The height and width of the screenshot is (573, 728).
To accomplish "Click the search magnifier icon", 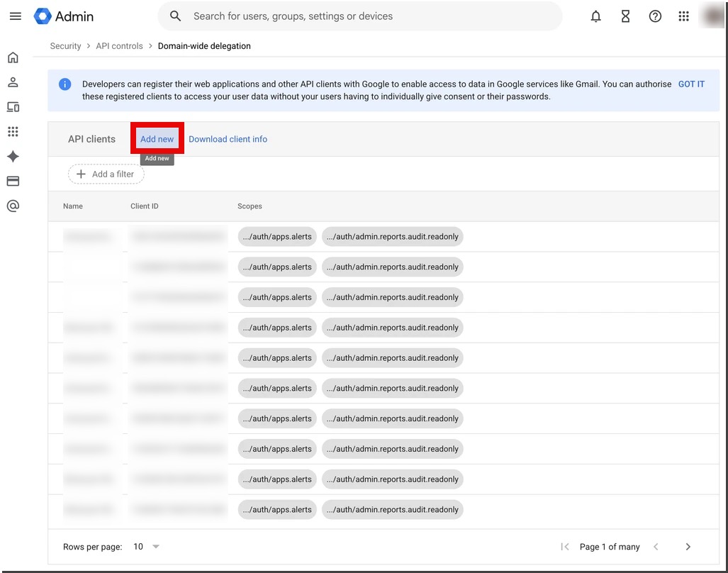I will pos(175,16).
